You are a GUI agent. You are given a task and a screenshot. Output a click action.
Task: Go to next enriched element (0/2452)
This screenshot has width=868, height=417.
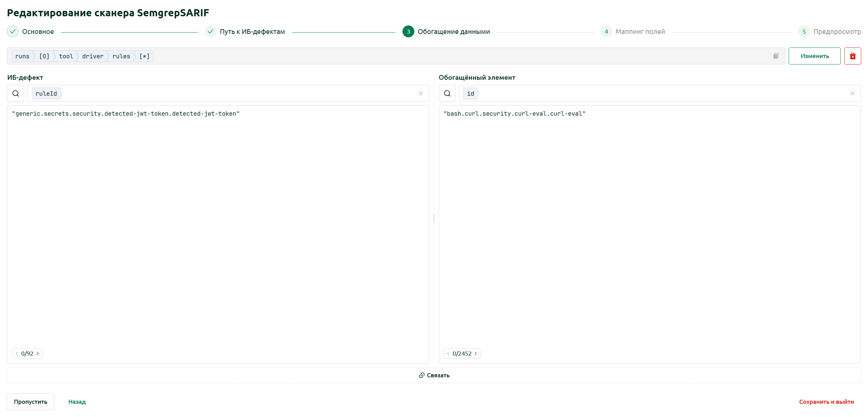(x=476, y=354)
